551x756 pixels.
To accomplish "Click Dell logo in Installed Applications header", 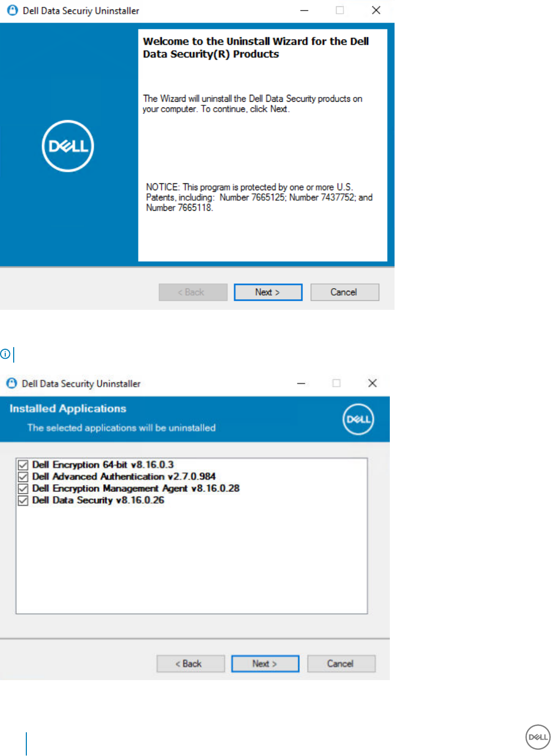I will [358, 419].
